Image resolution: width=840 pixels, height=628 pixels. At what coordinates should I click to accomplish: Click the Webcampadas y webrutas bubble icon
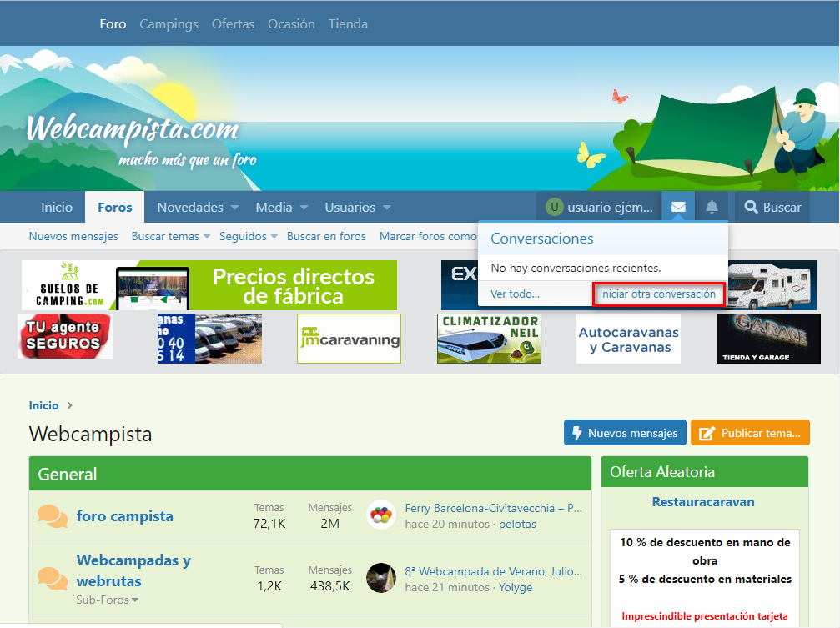pos(53,579)
